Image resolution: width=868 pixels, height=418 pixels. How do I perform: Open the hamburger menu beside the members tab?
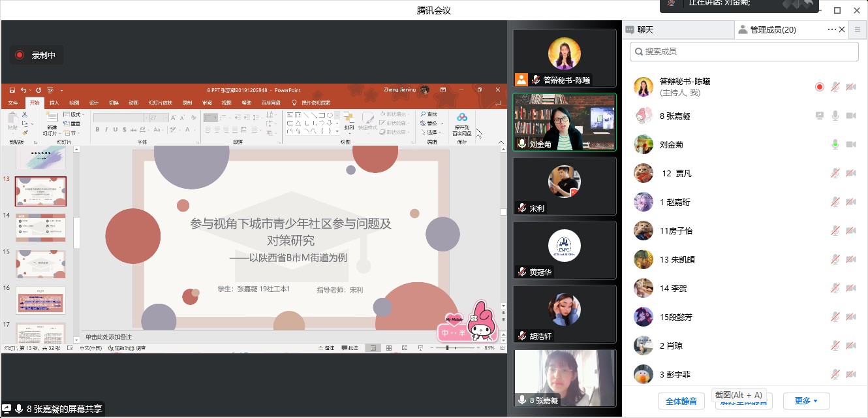coord(858,29)
